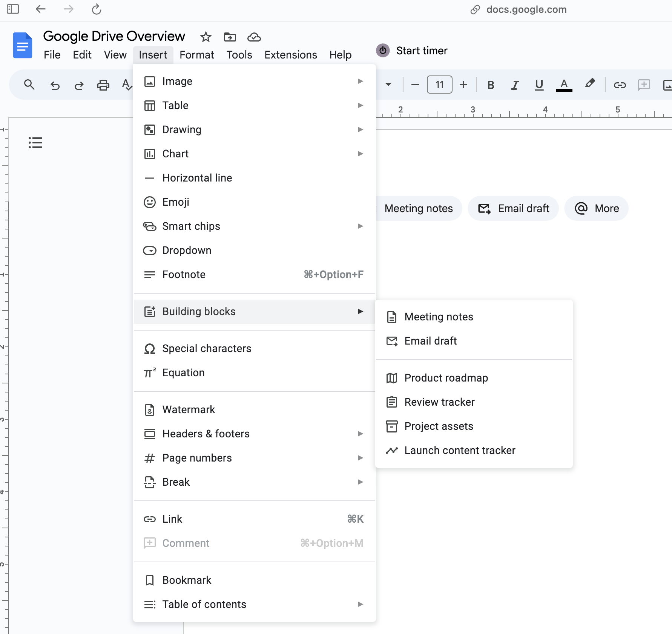This screenshot has height=634, width=672.
Task: Click the move to folder icon
Action: point(230,37)
